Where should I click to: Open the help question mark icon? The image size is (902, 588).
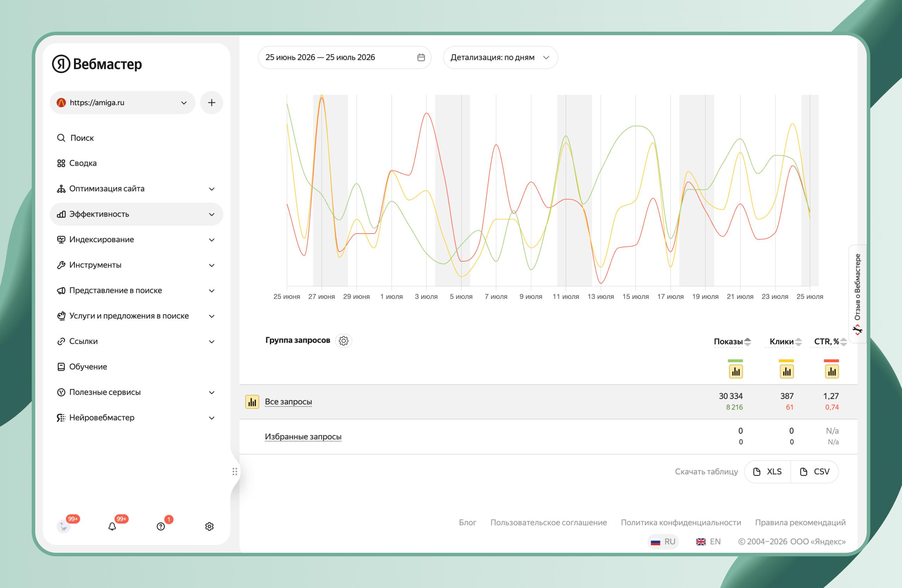pos(161,526)
